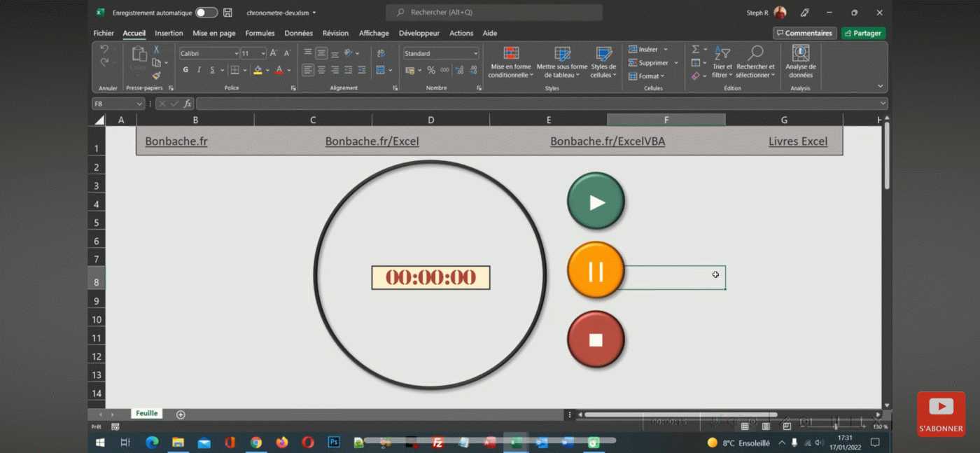Open the Formules ribbon tab
The height and width of the screenshot is (453, 980).
[x=260, y=33]
